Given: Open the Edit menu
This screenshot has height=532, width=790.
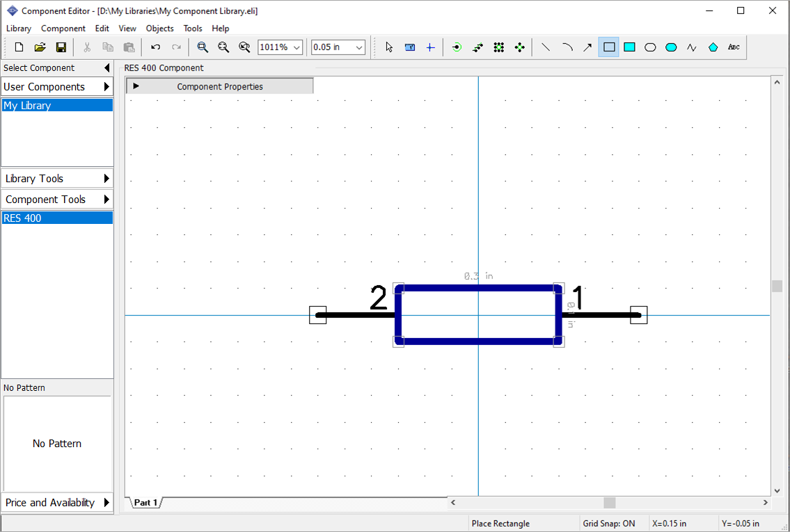Looking at the screenshot, I should [x=102, y=29].
